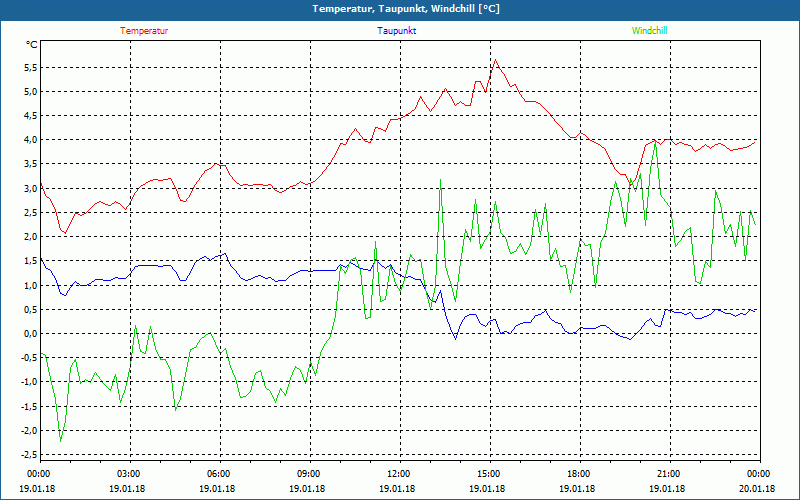Screen dimensions: 800x500
Task: Click the 0,5 y-axis value
Action: 31,310
